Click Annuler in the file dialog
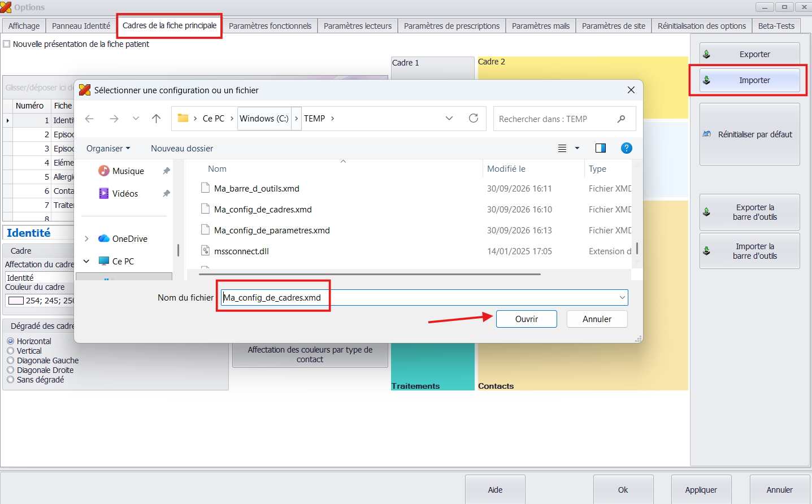This screenshot has height=504, width=812. click(597, 319)
